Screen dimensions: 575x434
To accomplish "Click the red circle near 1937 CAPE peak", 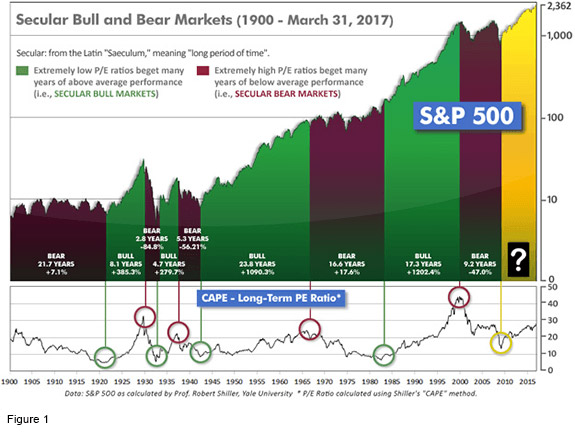I will click(x=178, y=332).
